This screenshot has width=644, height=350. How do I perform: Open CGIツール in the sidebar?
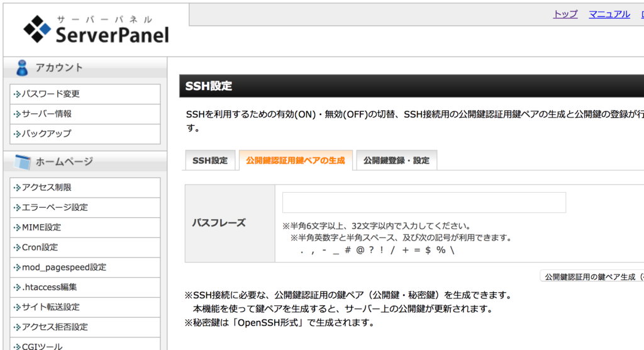pyautogui.click(x=85, y=345)
